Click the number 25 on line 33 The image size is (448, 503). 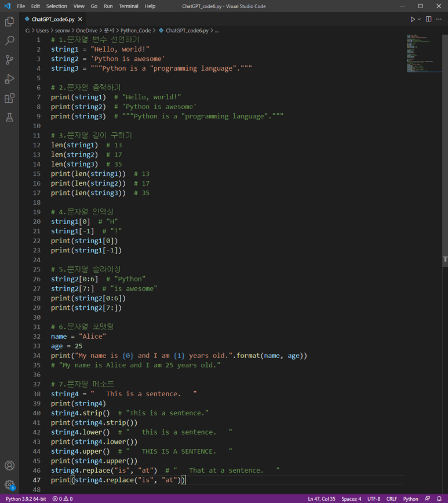(78, 346)
